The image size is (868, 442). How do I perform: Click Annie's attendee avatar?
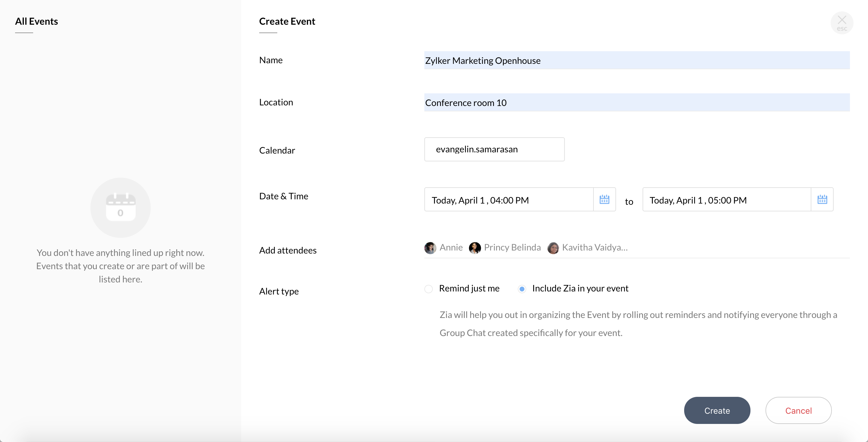[x=430, y=248]
